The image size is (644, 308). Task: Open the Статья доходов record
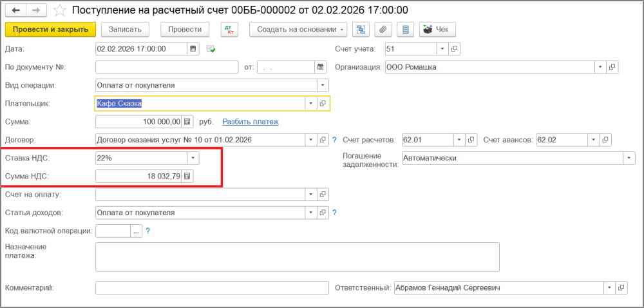click(x=323, y=213)
